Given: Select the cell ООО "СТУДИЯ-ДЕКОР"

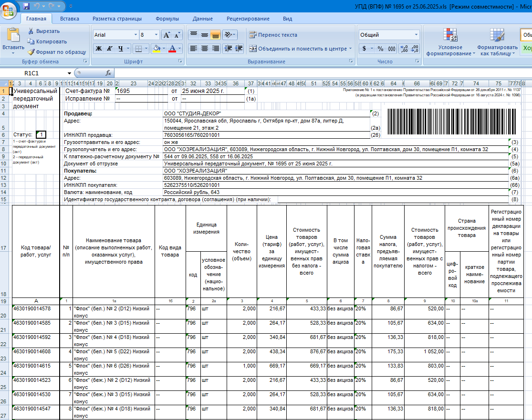Looking at the screenshot, I should pos(266,113).
